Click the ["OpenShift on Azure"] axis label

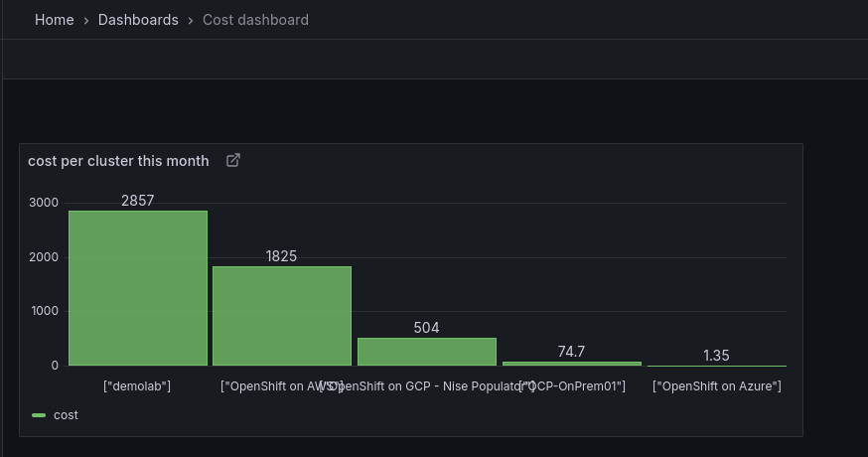(716, 385)
